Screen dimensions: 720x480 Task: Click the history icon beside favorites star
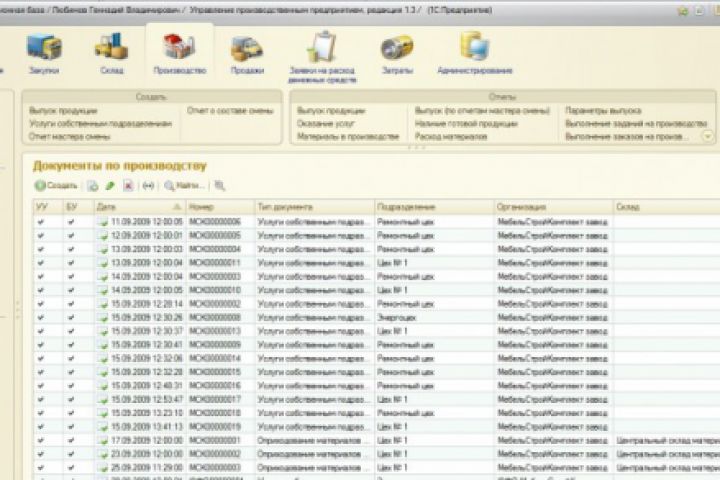(699, 11)
